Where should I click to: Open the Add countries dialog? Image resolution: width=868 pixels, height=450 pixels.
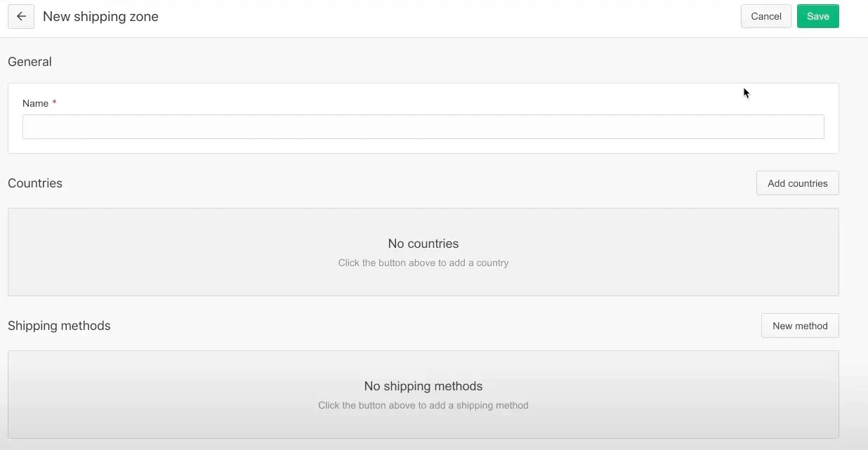point(798,183)
